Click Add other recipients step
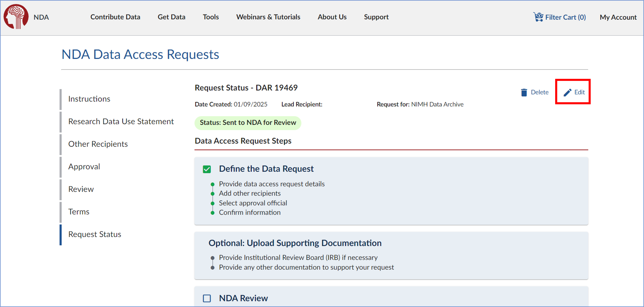Viewport: 644px width, 307px height. tap(250, 193)
